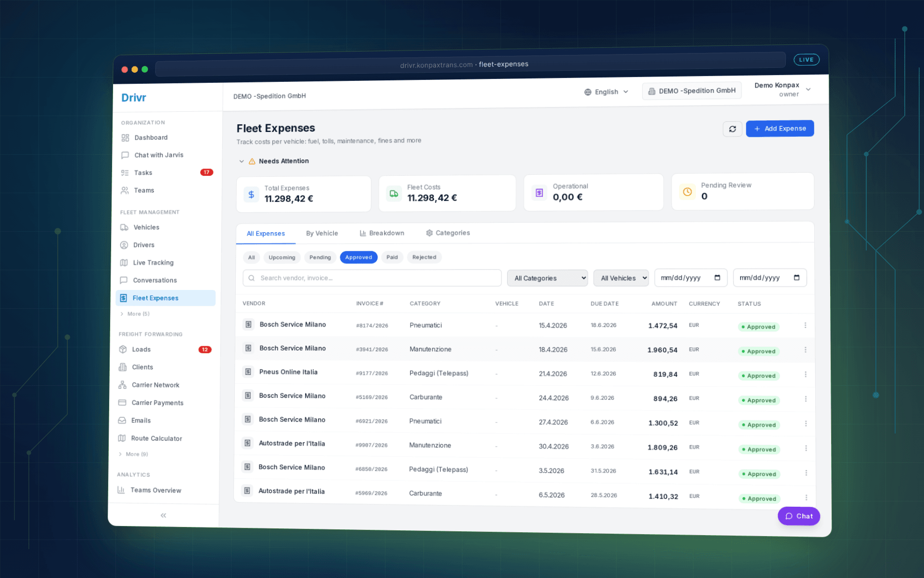The width and height of the screenshot is (924, 578).
Task: Click the receipt icon for invoice #5969/2026
Action: pyautogui.click(x=247, y=491)
